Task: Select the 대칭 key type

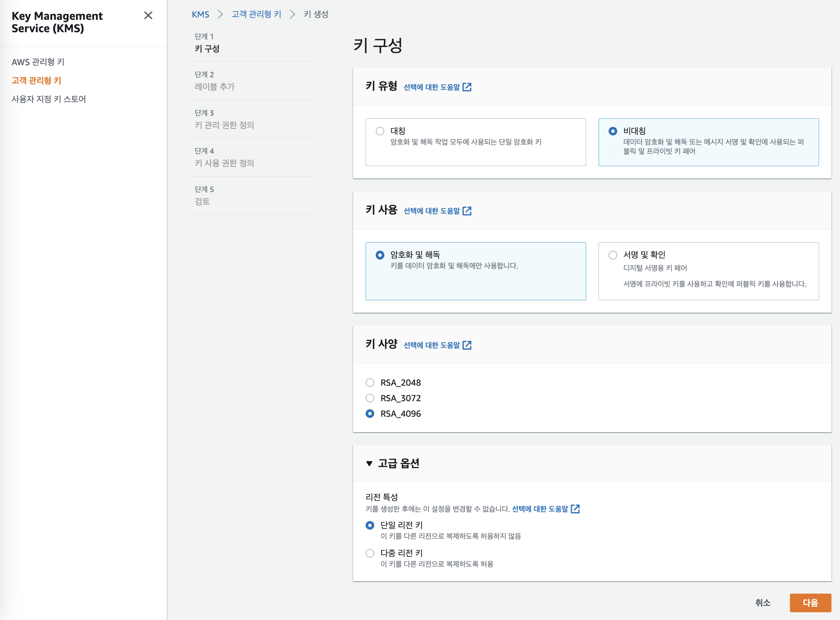Action: tap(380, 131)
